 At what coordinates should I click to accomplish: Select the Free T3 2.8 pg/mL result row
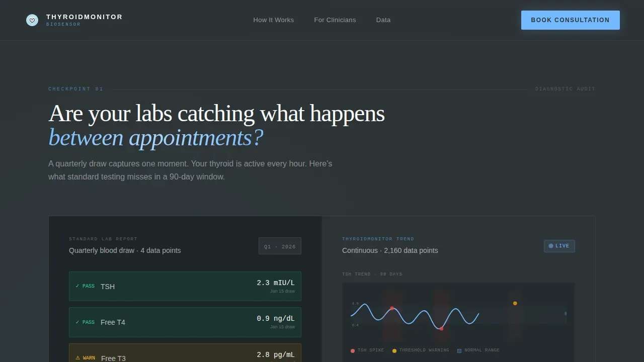pyautogui.click(x=185, y=353)
